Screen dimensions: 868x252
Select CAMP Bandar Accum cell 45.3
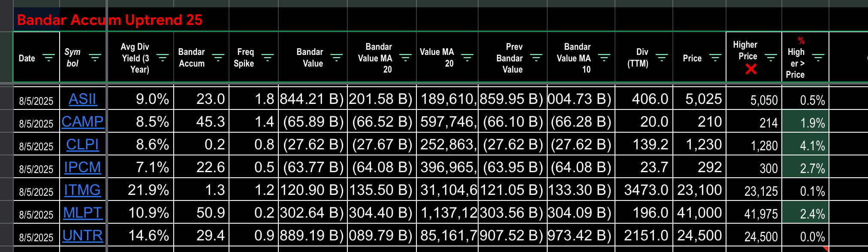(201, 121)
